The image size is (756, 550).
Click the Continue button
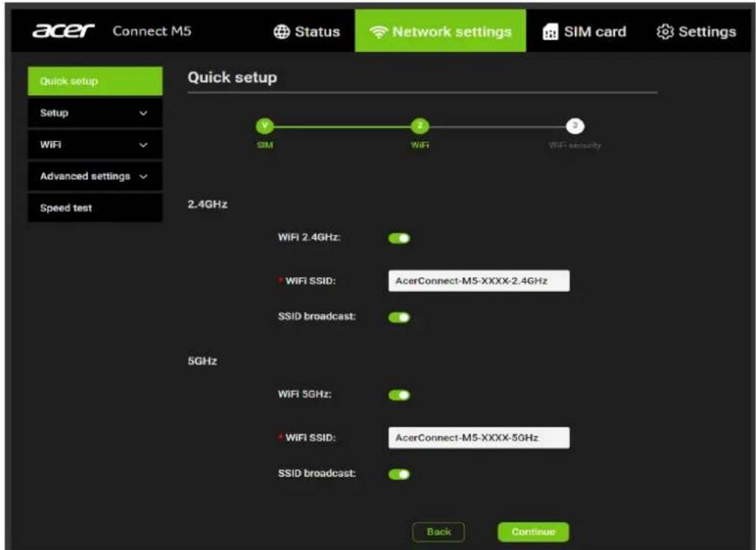[x=533, y=532]
